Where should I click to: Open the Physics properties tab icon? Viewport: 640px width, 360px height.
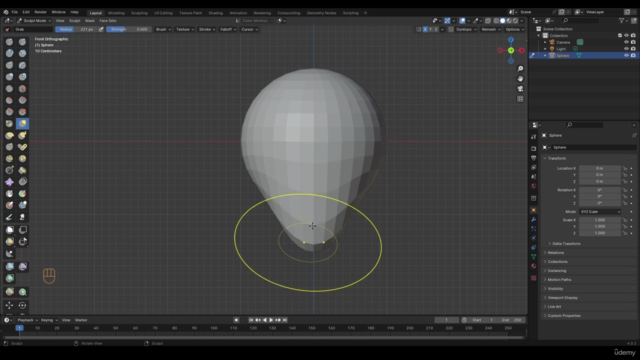(533, 238)
